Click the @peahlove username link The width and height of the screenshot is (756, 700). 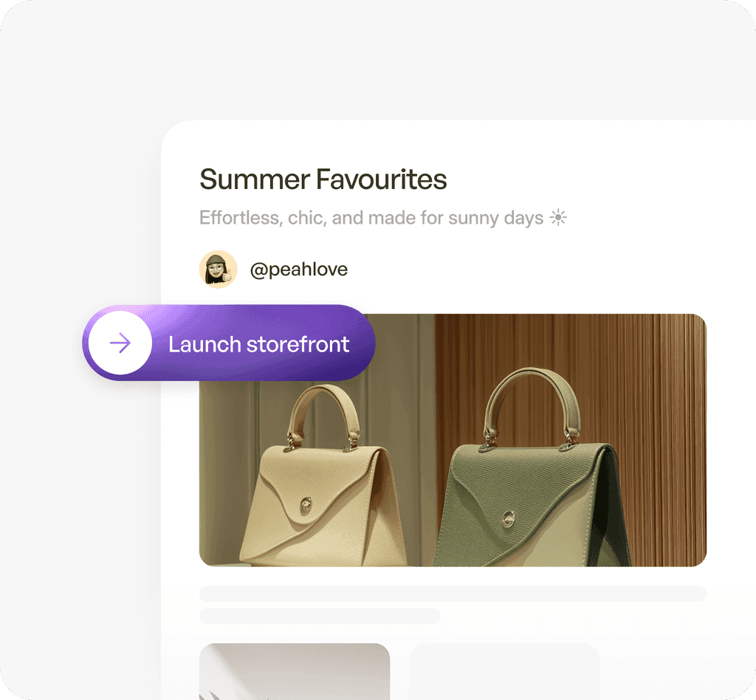point(299,270)
